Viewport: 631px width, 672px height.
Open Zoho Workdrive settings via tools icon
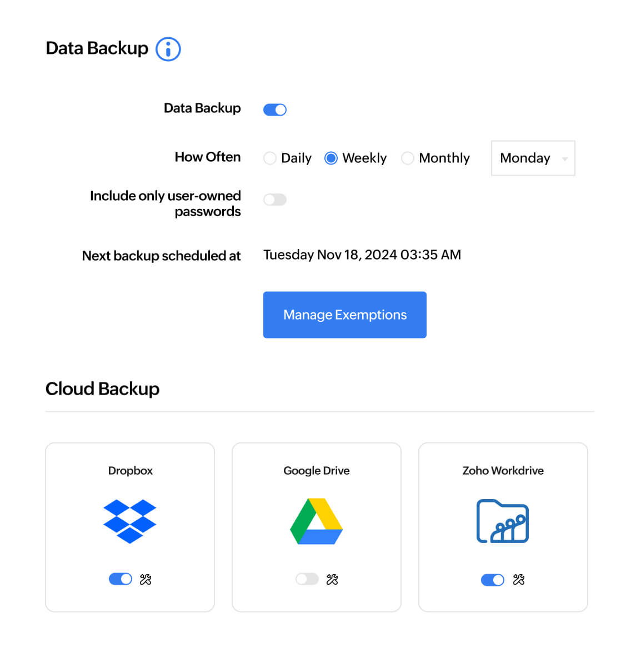click(x=518, y=580)
